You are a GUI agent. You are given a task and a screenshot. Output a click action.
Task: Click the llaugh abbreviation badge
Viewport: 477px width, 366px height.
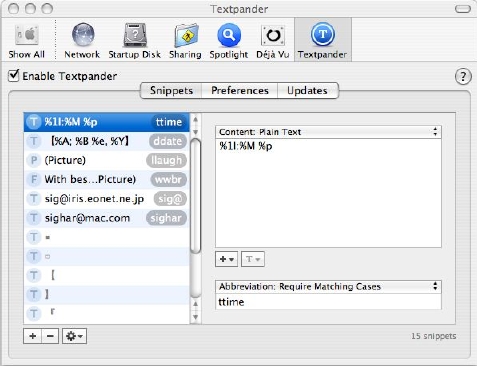tap(166, 160)
